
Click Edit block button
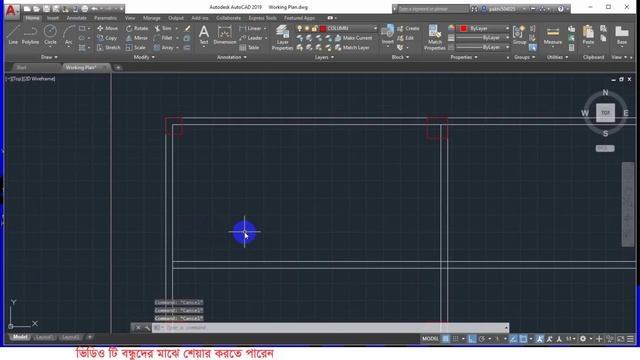405,38
